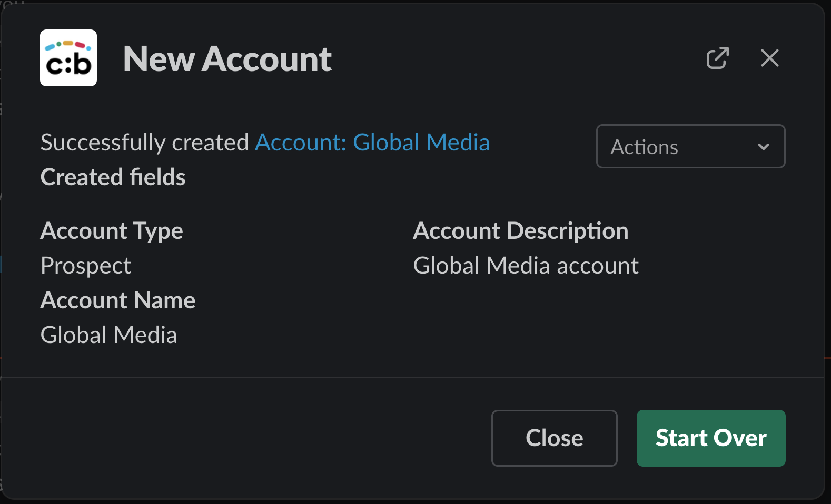Click the c:b app logo icon
Image resolution: width=831 pixels, height=504 pixels.
click(x=68, y=58)
